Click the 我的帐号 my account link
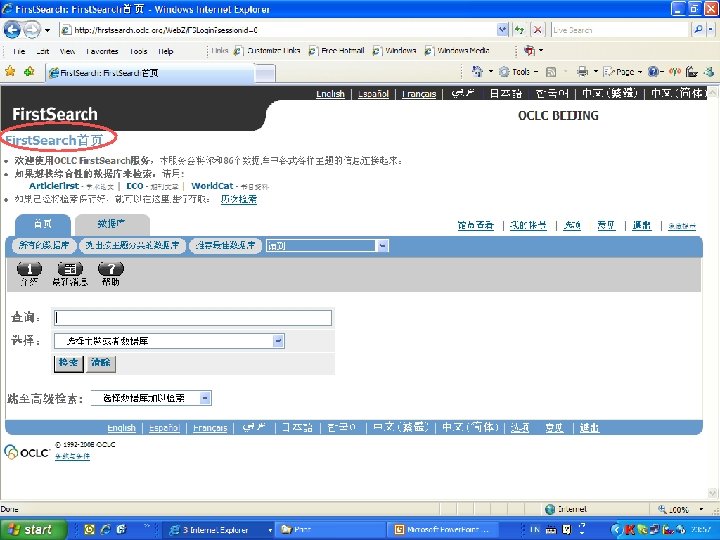This screenshot has height=540, width=720. [528, 225]
